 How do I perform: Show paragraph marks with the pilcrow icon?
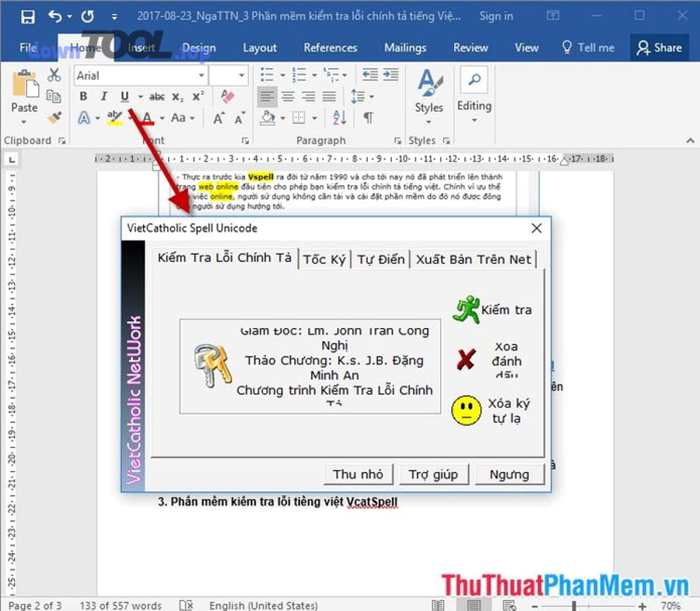(x=368, y=118)
